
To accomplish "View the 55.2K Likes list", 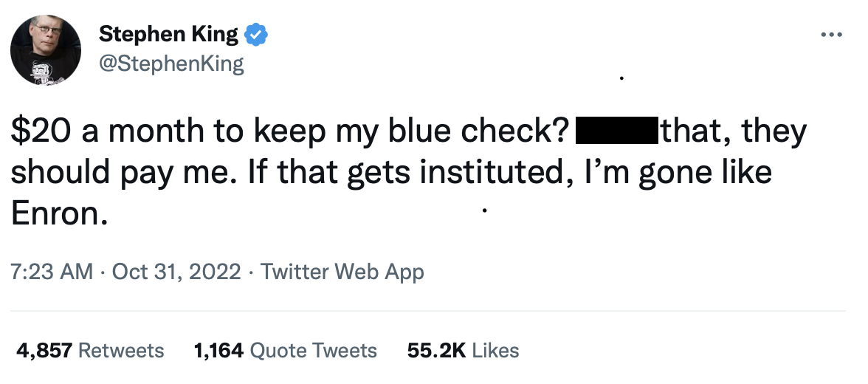I will point(463,350).
